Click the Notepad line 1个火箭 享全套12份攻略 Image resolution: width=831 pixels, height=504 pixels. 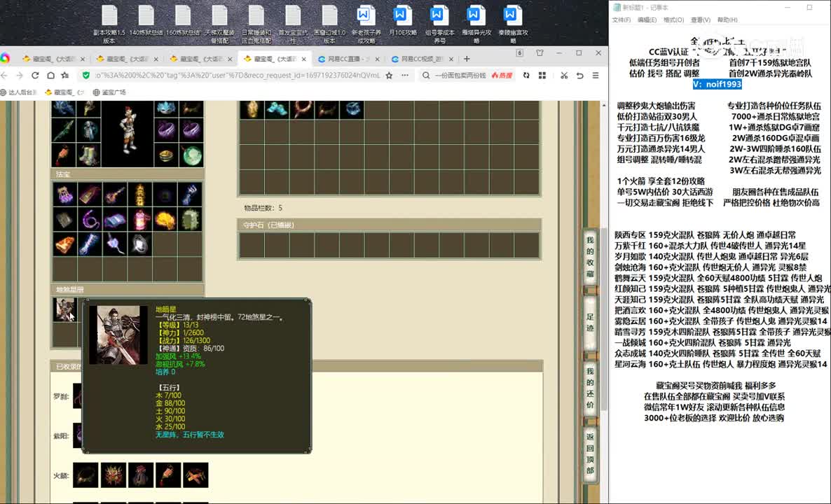tap(661, 181)
